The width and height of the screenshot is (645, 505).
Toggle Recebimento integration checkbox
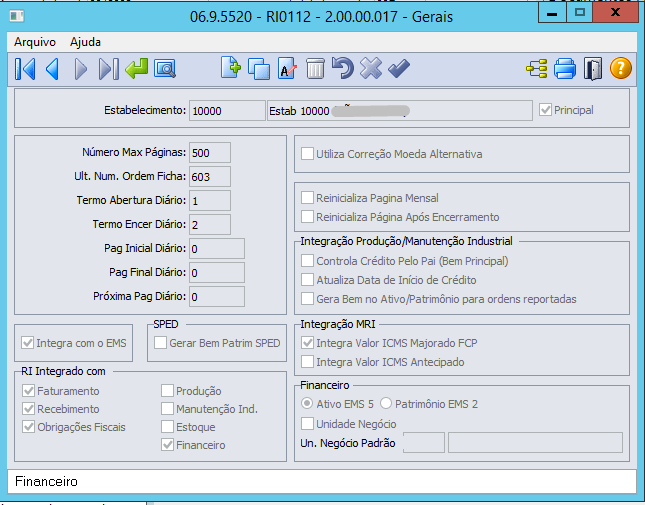28,408
